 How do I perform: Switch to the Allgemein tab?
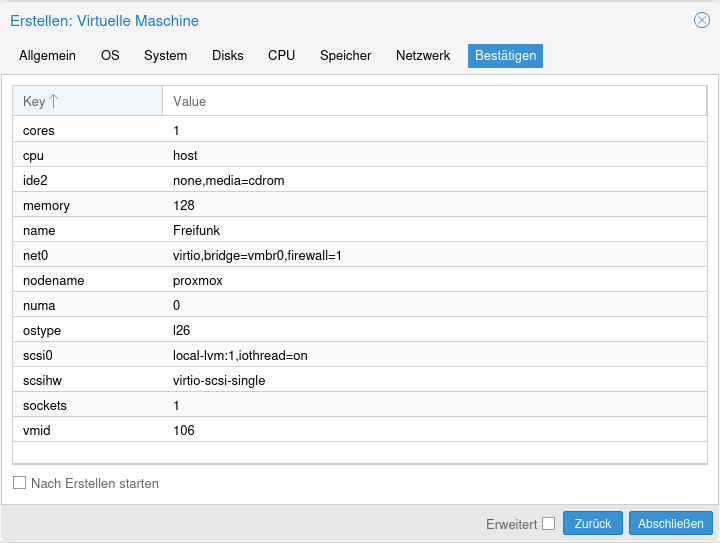click(x=47, y=56)
